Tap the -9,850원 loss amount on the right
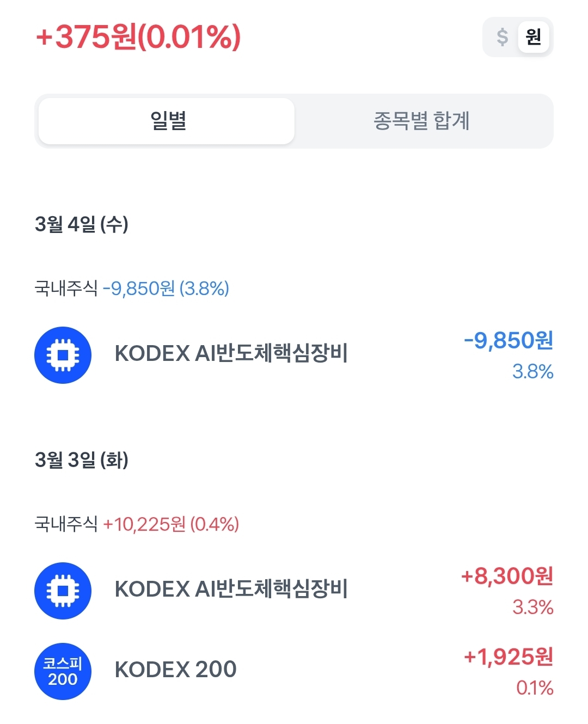 508,341
